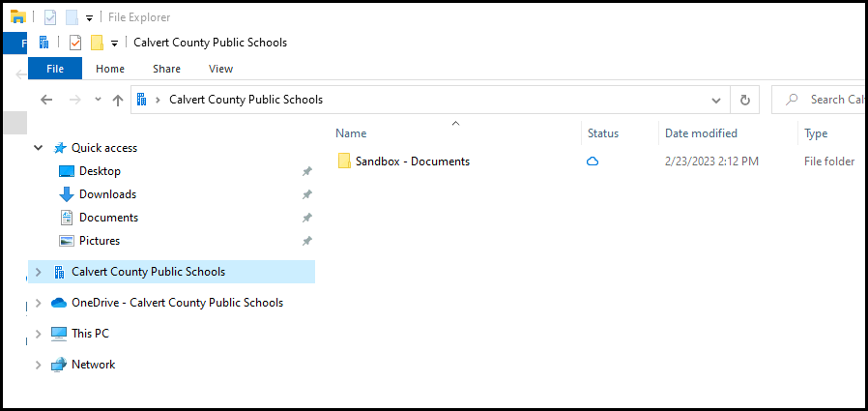868x411 pixels.
Task: Open Downloads from Quick access
Action: click(107, 194)
